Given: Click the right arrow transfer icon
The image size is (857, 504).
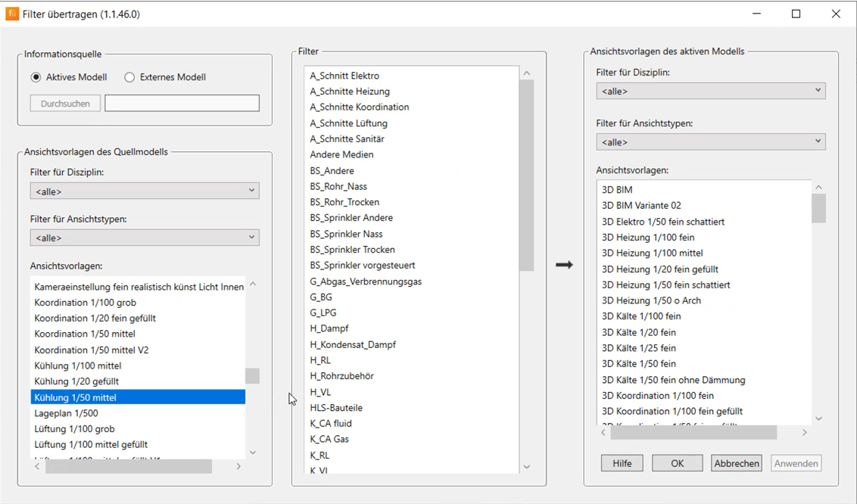Looking at the screenshot, I should coord(564,265).
